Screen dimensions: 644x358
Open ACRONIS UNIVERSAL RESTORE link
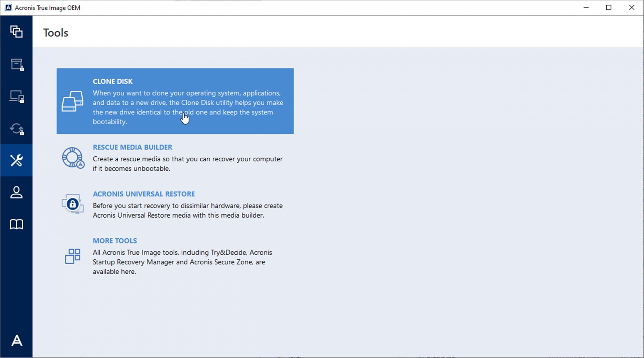point(144,194)
